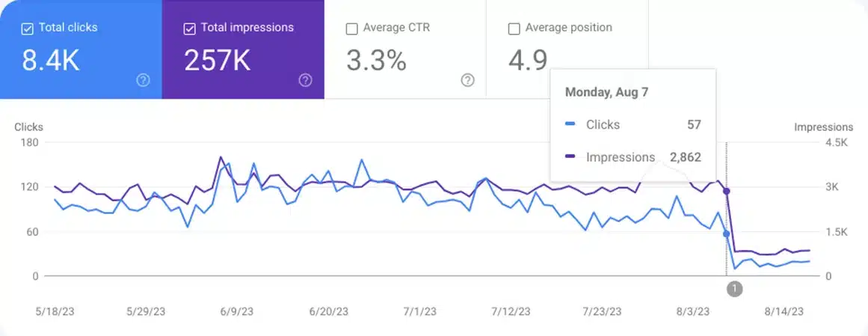Viewport: 868px width, 336px height.
Task: Enable the Average position checkbox
Action: (514, 28)
